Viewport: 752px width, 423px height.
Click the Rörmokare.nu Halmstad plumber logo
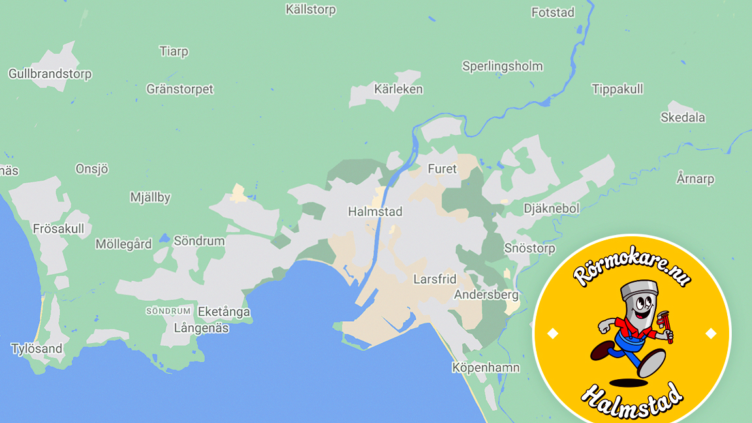pos(632,330)
